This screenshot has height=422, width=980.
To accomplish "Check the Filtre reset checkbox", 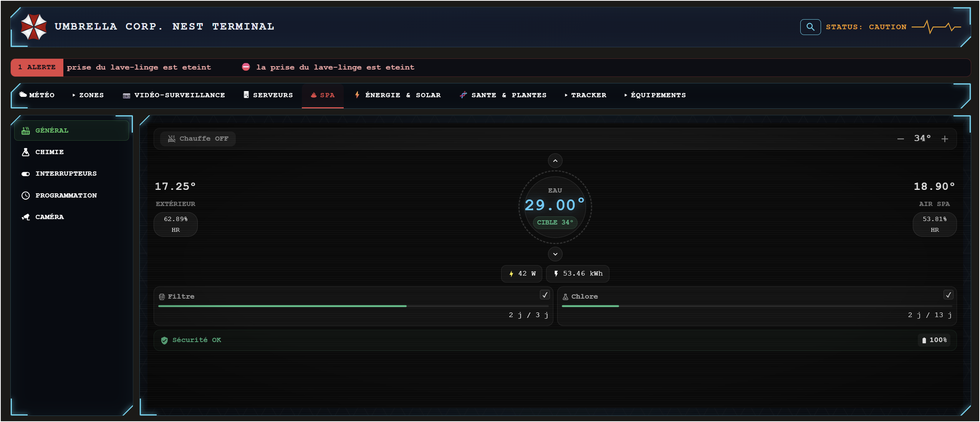I will (x=545, y=295).
